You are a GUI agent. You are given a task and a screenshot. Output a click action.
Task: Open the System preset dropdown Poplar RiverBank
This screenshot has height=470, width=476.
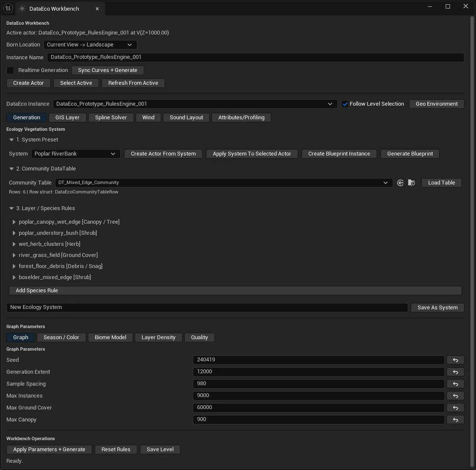click(75, 154)
